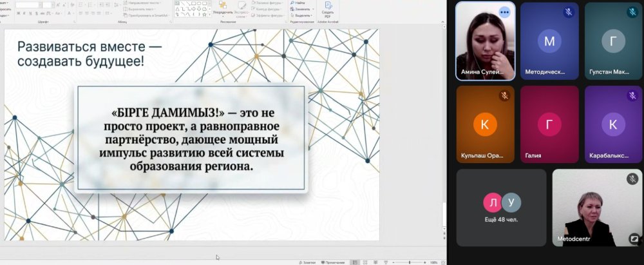
Task: Click the slide title Развиваться вместе text
Action: pos(89,54)
